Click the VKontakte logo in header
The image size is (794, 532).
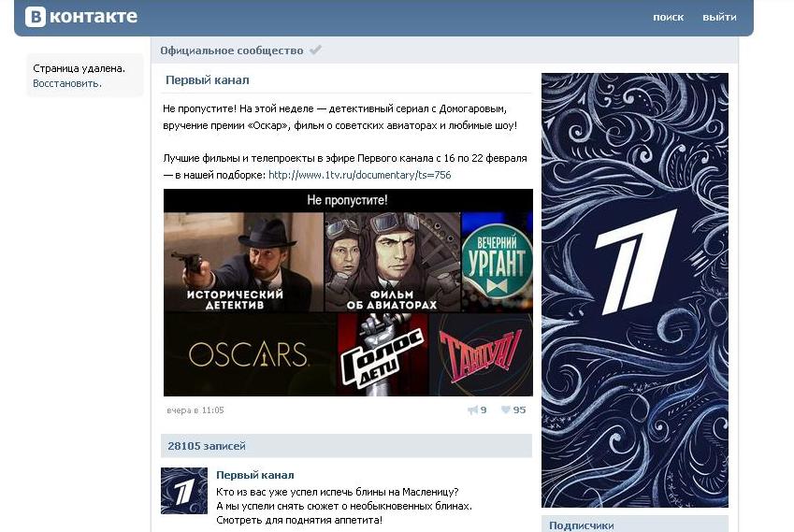click(x=81, y=17)
